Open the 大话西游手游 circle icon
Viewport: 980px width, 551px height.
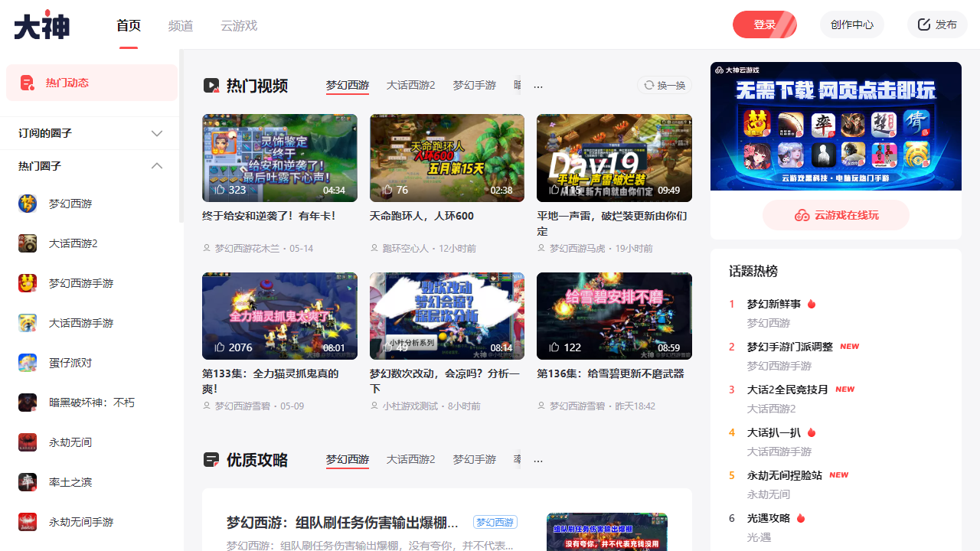28,323
